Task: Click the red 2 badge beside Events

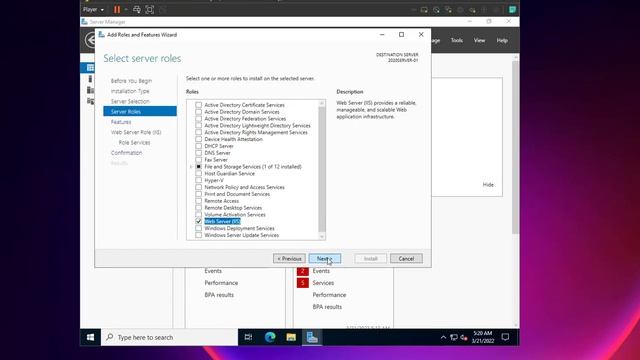Action: pyautogui.click(x=302, y=271)
